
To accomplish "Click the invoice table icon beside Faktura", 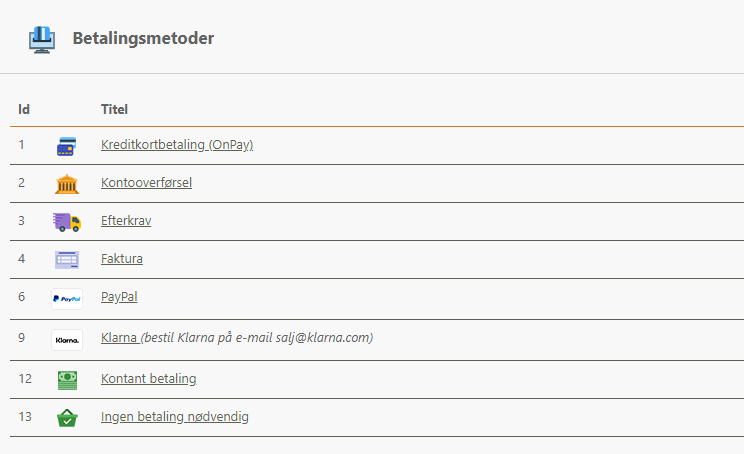I will [67, 259].
